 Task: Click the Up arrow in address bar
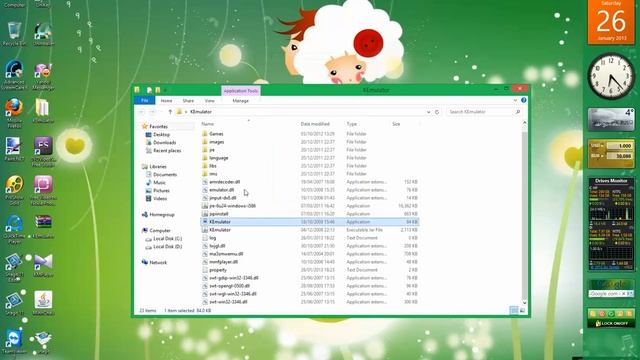pyautogui.click(x=170, y=112)
